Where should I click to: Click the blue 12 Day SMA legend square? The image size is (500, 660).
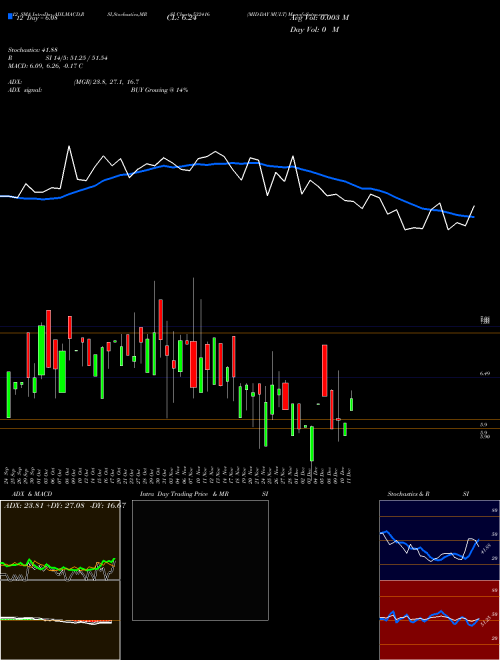click(10, 17)
